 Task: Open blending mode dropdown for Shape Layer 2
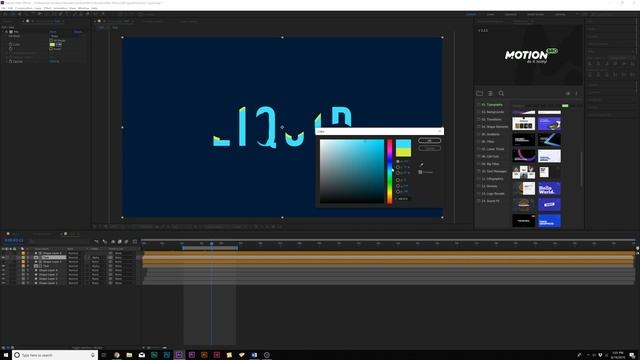tap(73, 279)
